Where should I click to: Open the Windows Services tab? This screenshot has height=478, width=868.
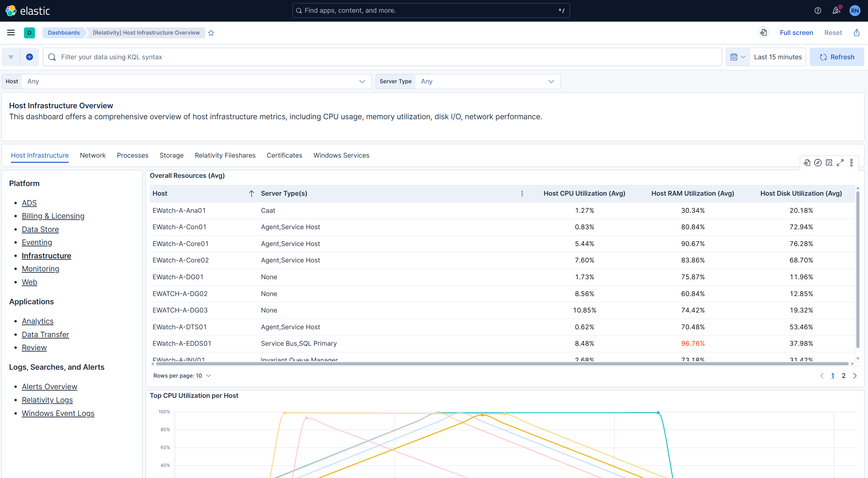coord(341,156)
